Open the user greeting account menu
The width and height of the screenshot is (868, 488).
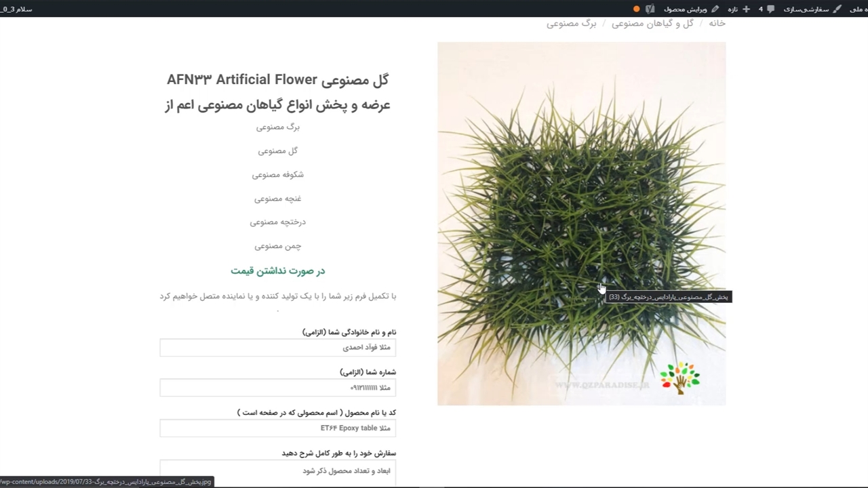tap(16, 9)
